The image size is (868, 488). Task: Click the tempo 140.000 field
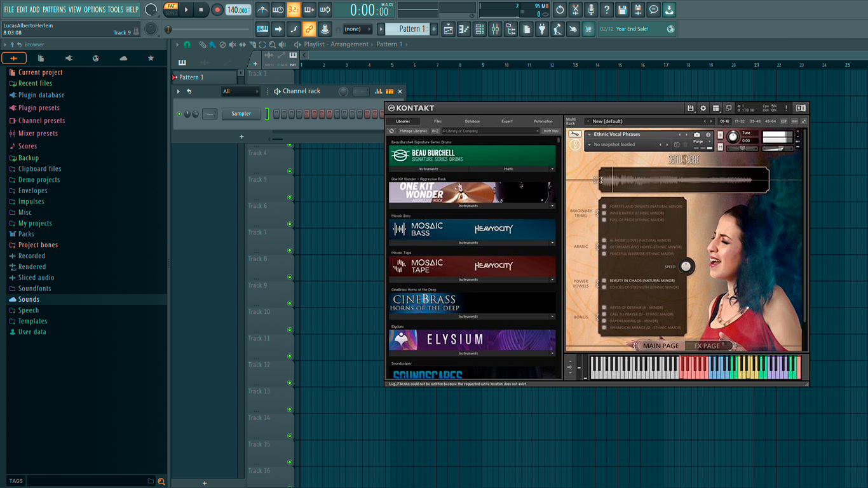pos(238,10)
